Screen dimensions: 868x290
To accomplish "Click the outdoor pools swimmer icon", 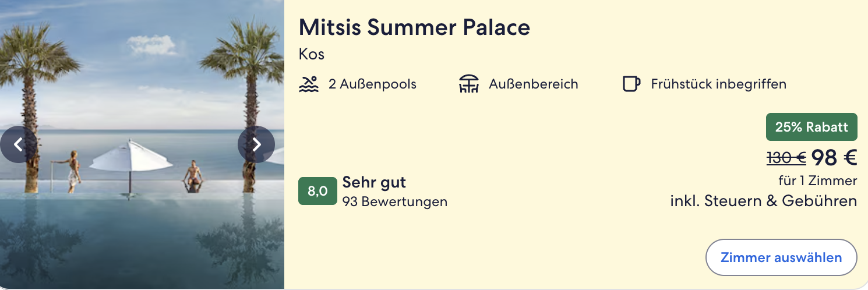I will coord(309,84).
